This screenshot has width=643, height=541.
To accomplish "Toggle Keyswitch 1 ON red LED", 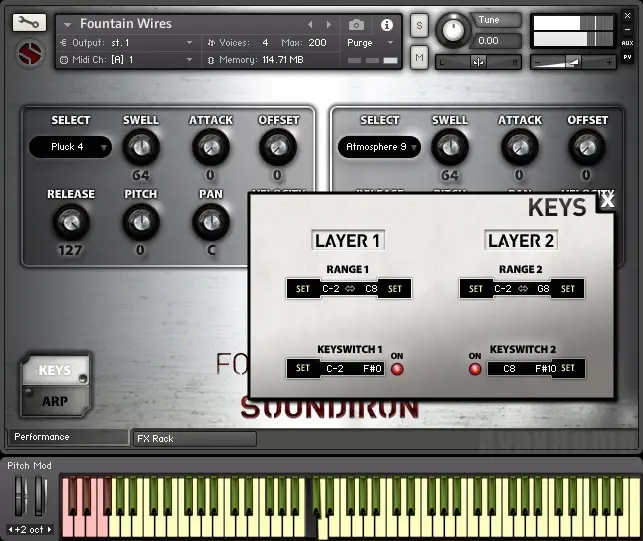I will click(x=397, y=369).
